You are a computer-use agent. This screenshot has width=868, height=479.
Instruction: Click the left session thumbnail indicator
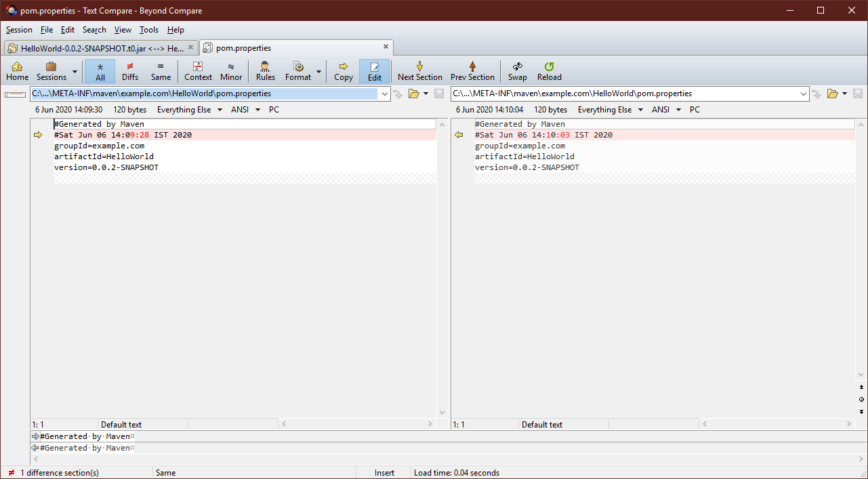15,94
